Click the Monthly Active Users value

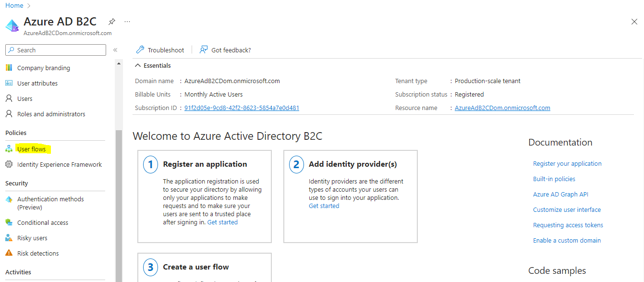(214, 94)
